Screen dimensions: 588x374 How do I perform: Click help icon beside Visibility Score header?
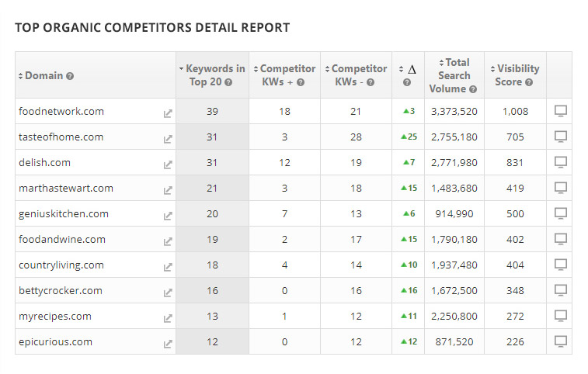pos(529,82)
